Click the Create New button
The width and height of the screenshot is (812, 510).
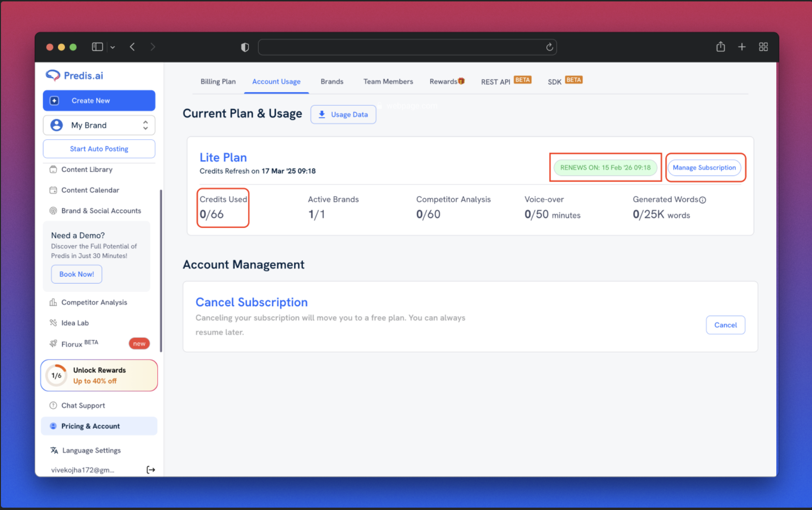(99, 101)
